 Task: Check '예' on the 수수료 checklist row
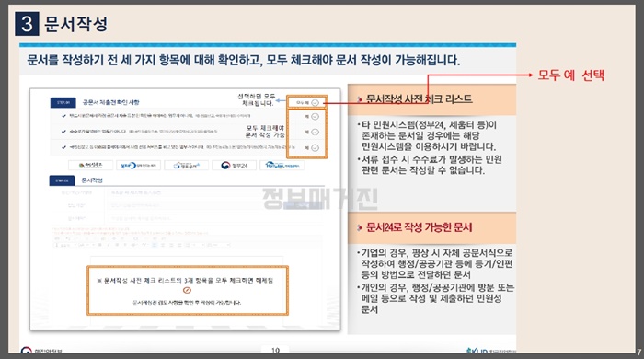pyautogui.click(x=315, y=132)
